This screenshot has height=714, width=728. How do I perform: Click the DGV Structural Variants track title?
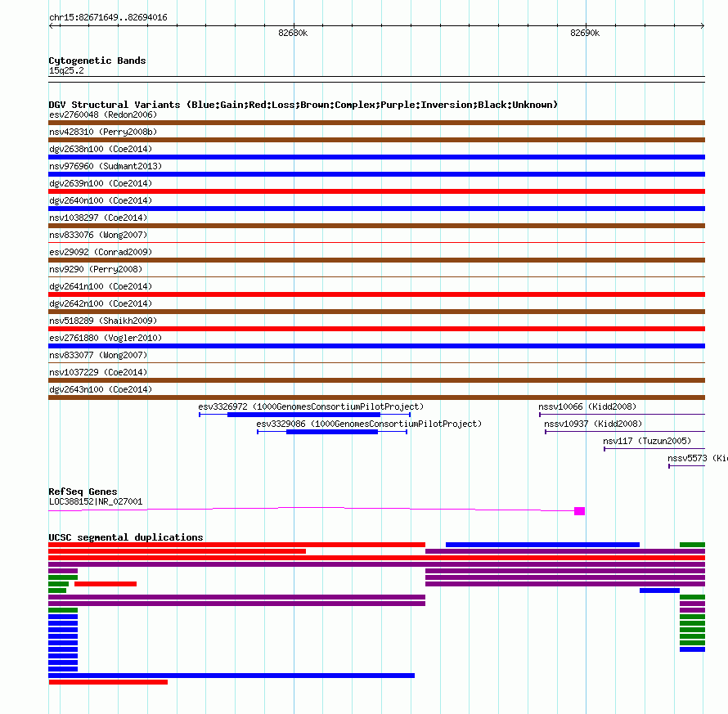(x=303, y=105)
